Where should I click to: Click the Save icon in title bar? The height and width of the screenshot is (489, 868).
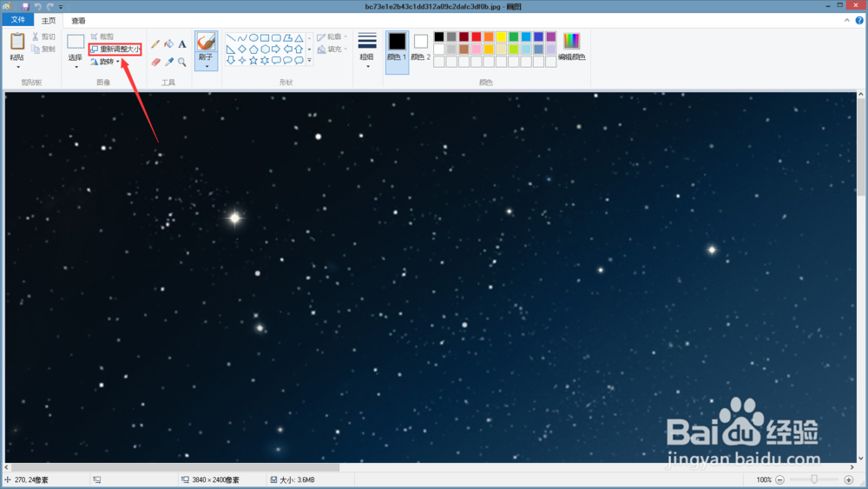click(25, 7)
